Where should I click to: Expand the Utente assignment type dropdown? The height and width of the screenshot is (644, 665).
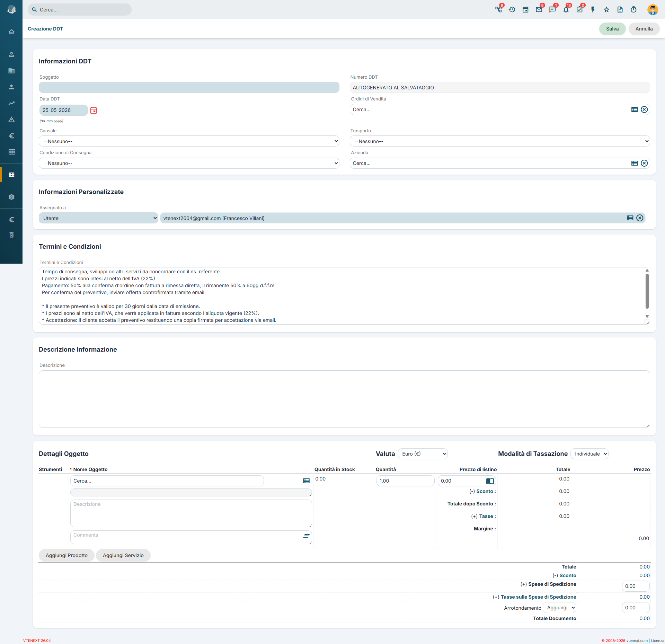point(98,218)
